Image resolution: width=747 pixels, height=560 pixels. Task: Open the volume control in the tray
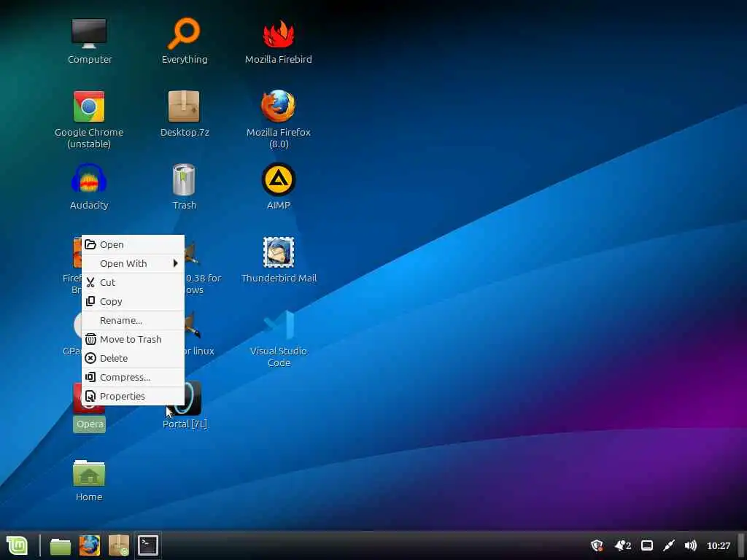click(690, 545)
